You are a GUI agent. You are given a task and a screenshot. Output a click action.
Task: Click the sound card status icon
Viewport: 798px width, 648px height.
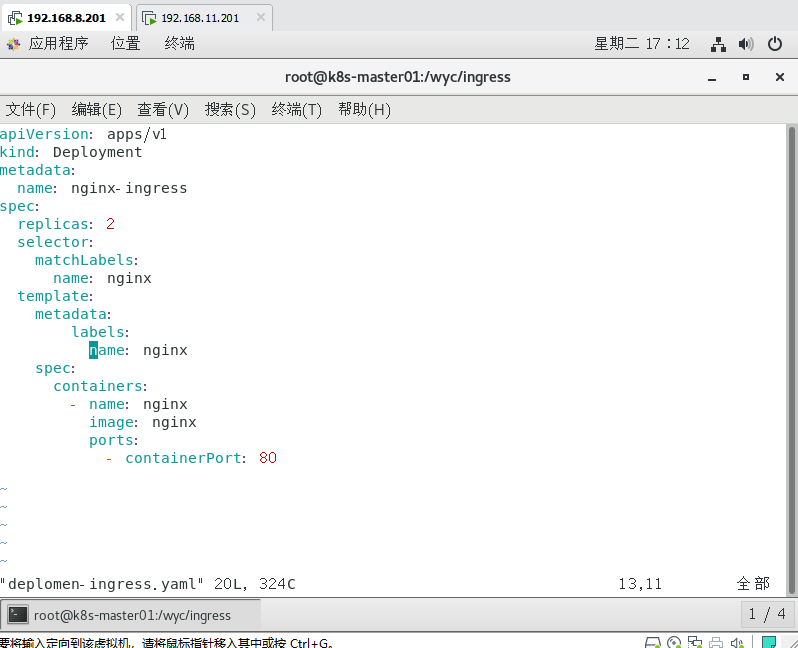tap(737, 642)
